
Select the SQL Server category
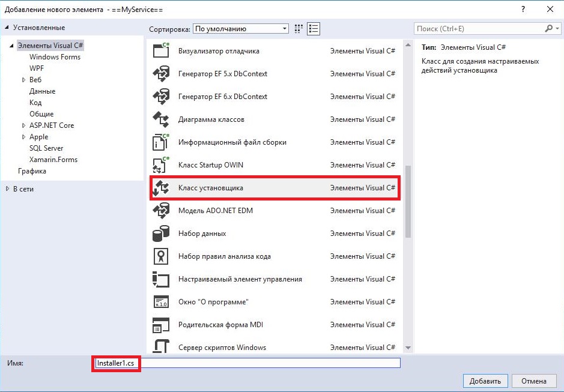tap(46, 148)
